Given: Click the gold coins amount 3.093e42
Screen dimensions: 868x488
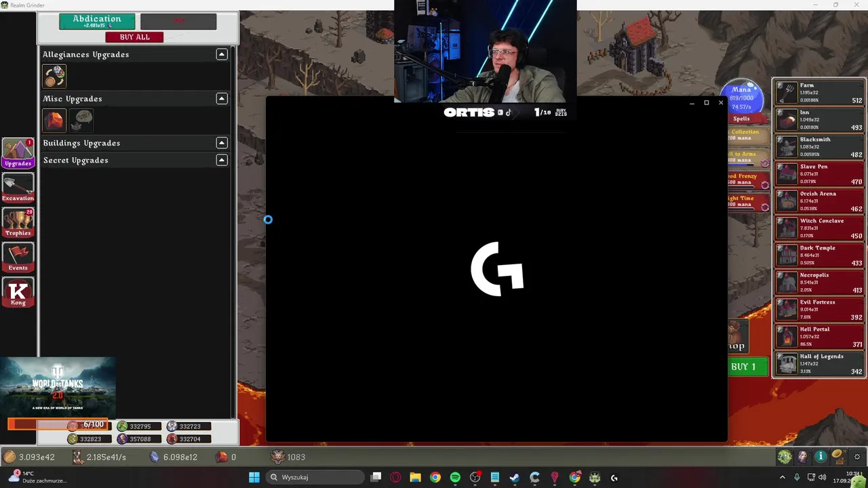Looking at the screenshot, I should point(37,457).
